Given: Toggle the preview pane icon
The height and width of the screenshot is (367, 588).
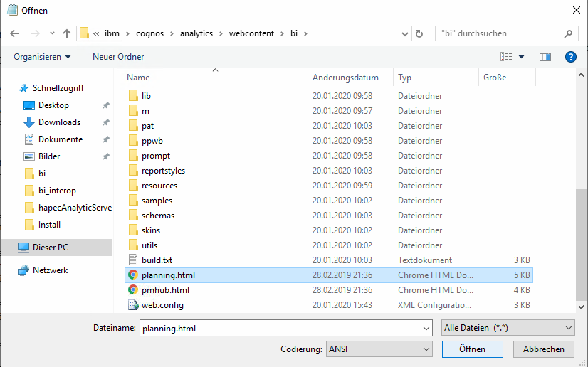Looking at the screenshot, I should tap(545, 57).
